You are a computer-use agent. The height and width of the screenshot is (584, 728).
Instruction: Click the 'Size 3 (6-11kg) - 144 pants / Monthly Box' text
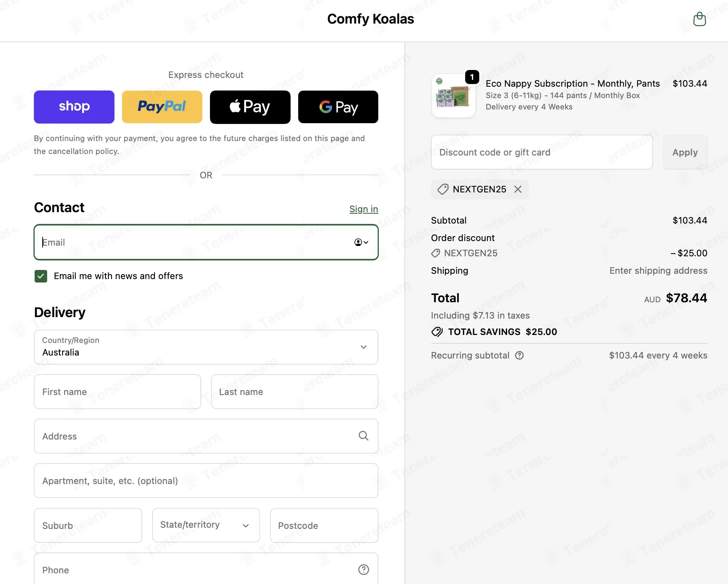pos(563,95)
